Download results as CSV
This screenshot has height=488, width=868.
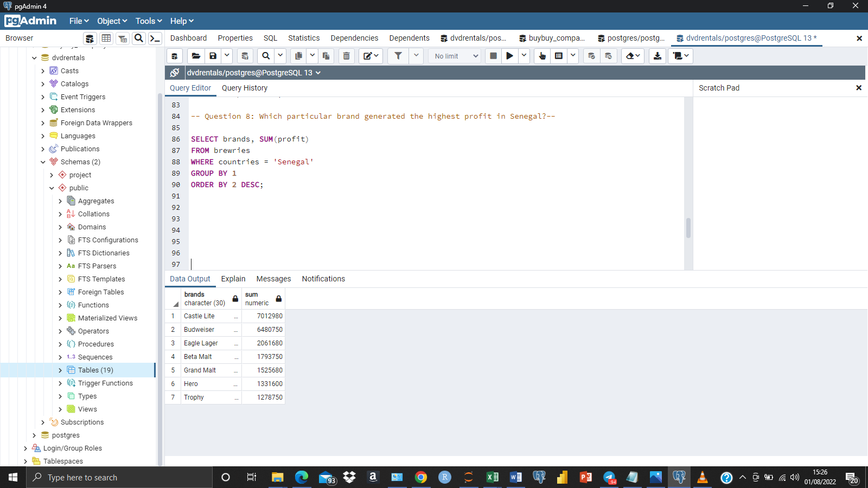(x=657, y=56)
